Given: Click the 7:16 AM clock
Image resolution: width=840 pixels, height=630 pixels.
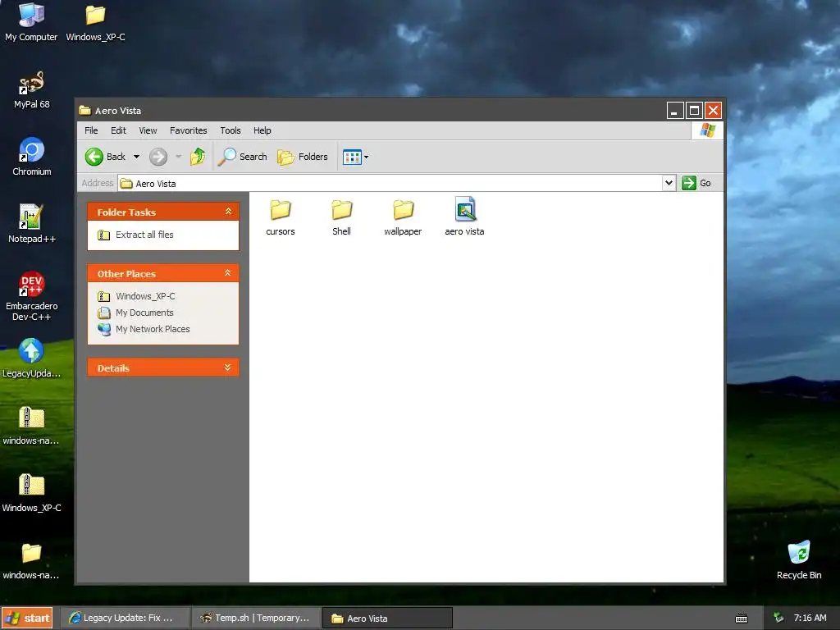Looking at the screenshot, I should 810,618.
